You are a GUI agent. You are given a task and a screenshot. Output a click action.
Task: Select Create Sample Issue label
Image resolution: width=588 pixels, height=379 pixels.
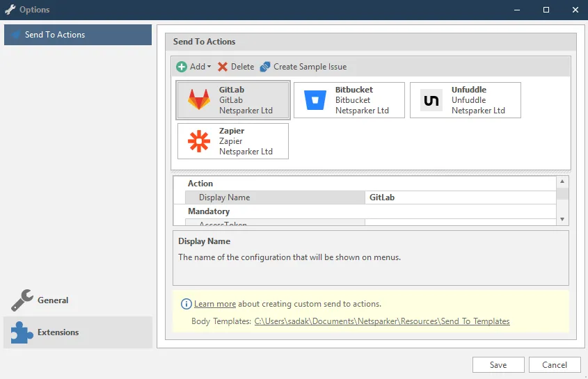point(310,67)
